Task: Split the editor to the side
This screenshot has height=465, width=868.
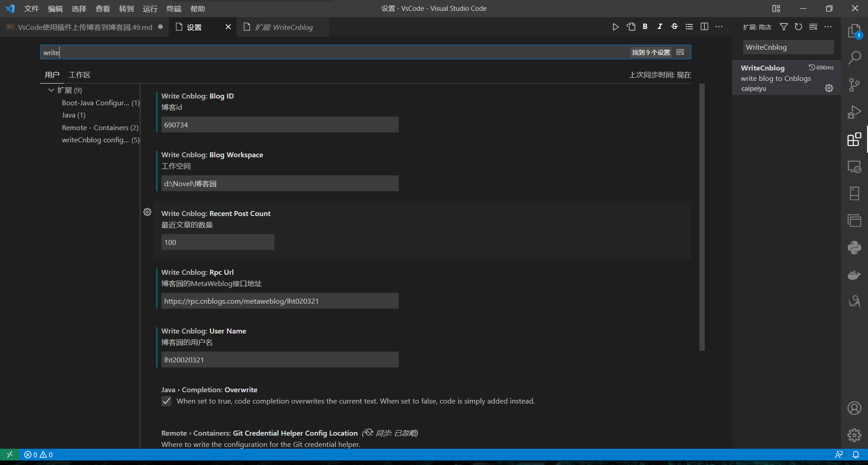Action: click(x=704, y=27)
